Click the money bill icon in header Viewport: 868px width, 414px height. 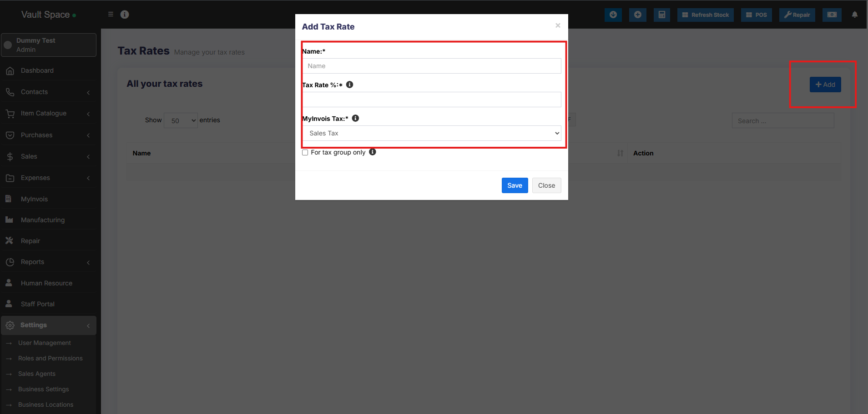[x=831, y=15]
